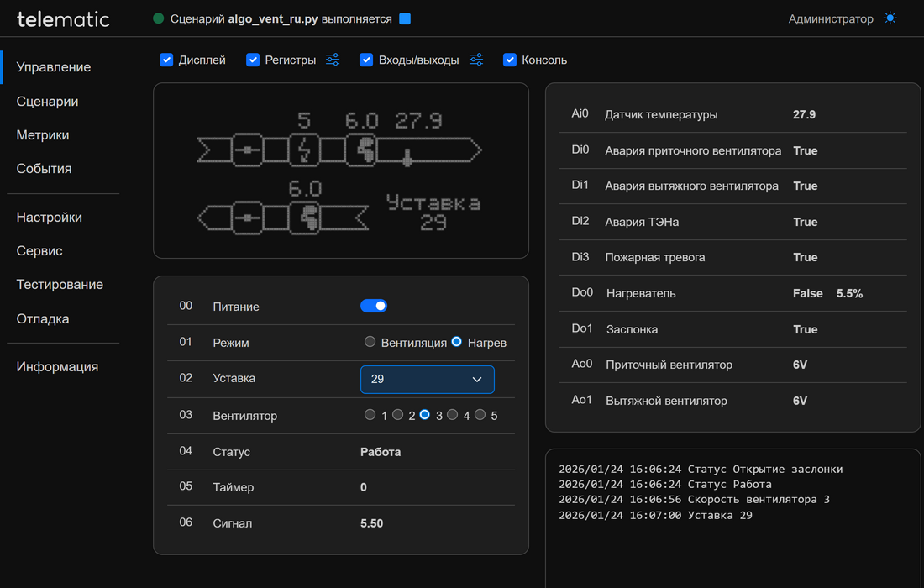Open register filter settings sliders icon
Viewport: 924px width, 588px height.
(x=333, y=60)
